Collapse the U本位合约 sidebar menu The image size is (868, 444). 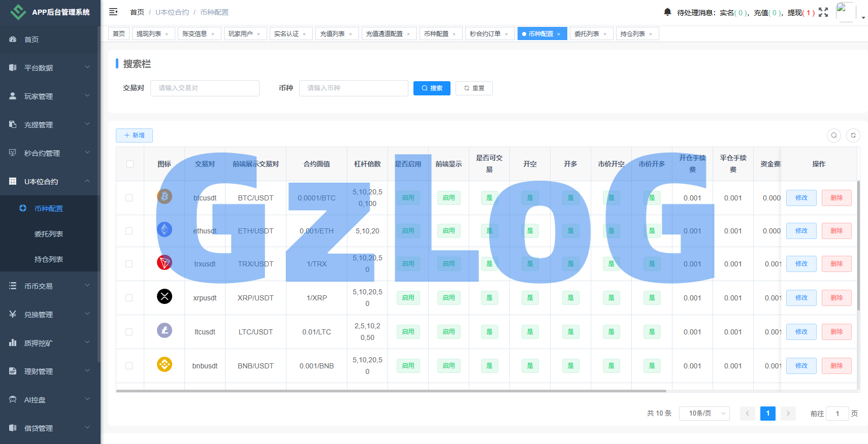(x=50, y=181)
